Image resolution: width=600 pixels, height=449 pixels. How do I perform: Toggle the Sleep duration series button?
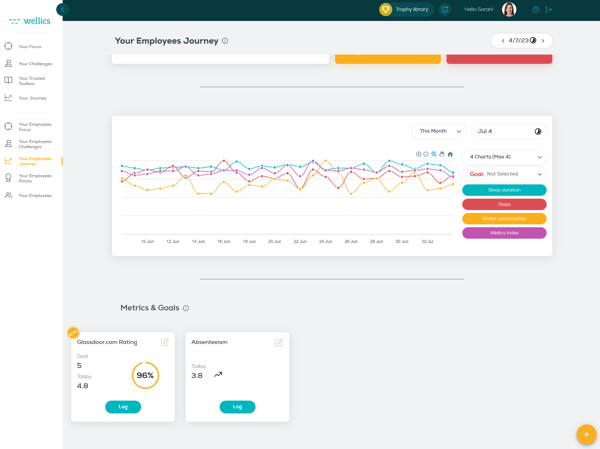point(504,190)
